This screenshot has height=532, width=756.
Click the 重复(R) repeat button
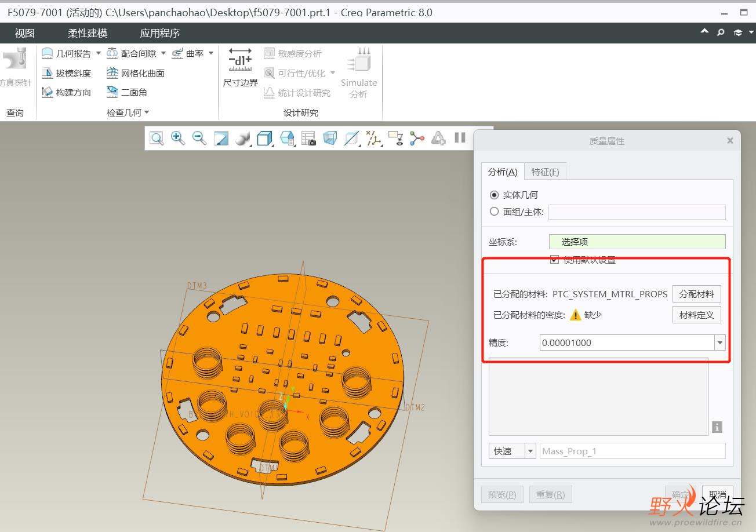coord(550,494)
